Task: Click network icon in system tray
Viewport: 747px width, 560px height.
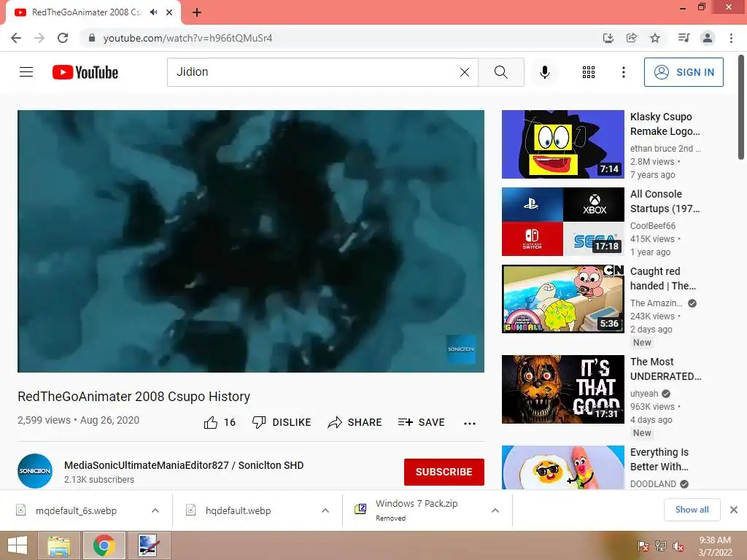Action: pos(661,546)
